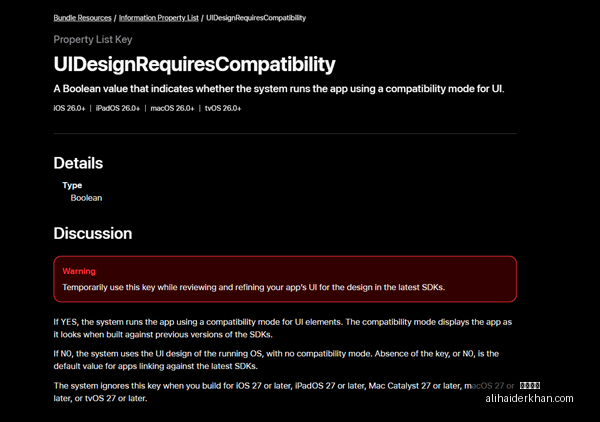Screen dimensions: 600x422
Task: Go to Information Property List breadcrumb
Action: tap(158, 18)
